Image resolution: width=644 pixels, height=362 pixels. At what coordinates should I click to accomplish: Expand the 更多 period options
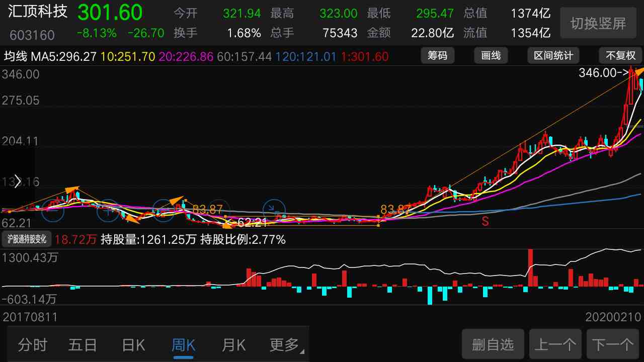click(287, 345)
